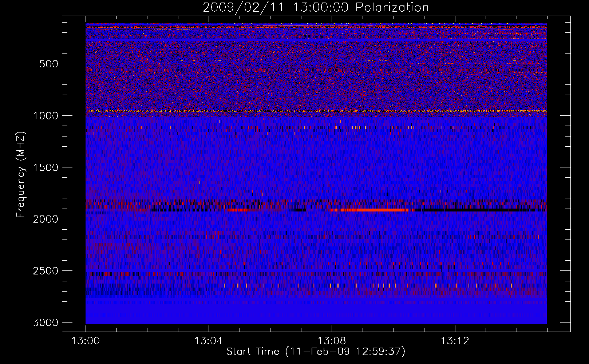
Task: Click the 13:08 time tick label
Action: 332,341
